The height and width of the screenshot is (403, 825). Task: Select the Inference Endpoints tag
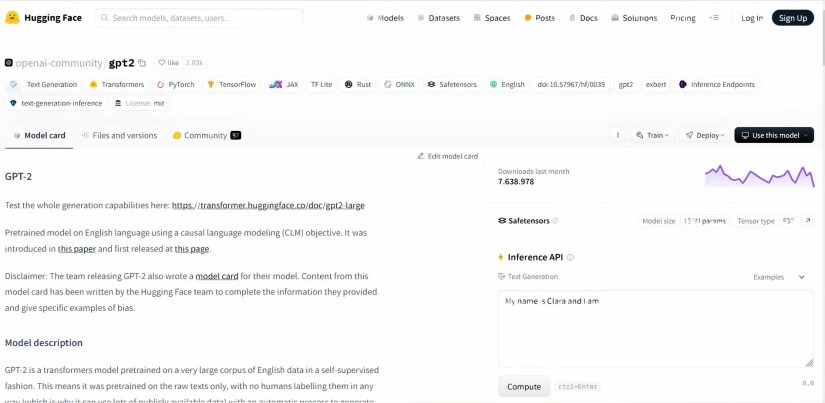pyautogui.click(x=717, y=84)
